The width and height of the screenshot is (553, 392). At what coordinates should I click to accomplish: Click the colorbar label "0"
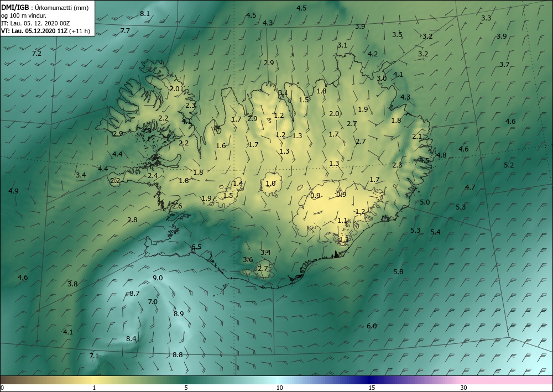2,388
